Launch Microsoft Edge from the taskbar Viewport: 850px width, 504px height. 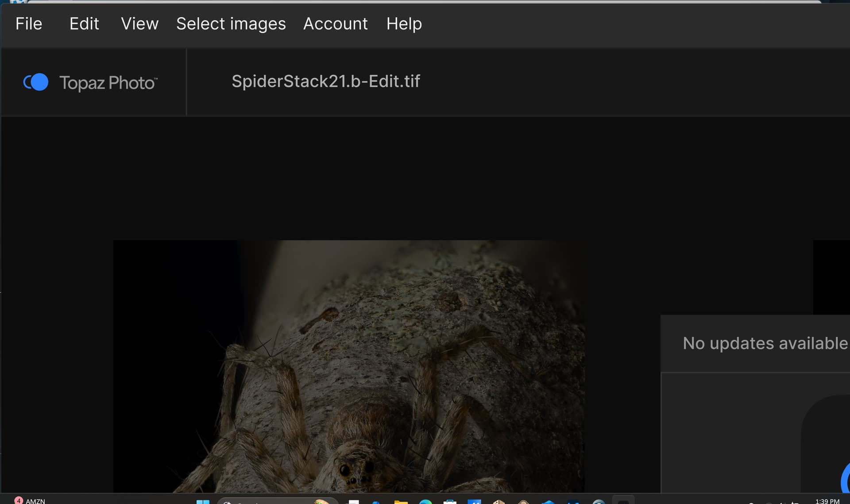425,501
